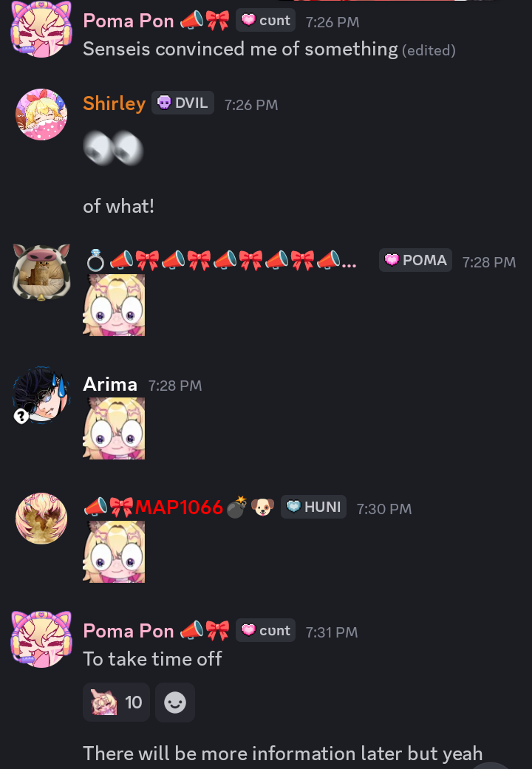Open the add reaction smiley button
The width and height of the screenshot is (532, 769).
pos(174,703)
